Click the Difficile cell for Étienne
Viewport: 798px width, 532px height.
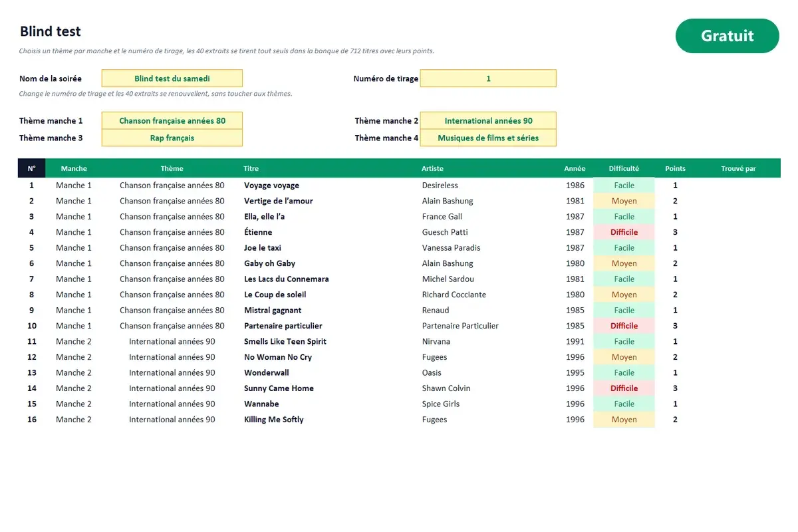[624, 232]
